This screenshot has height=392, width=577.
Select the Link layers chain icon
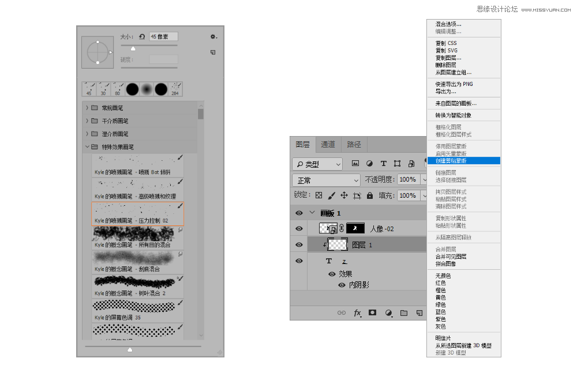pyautogui.click(x=340, y=313)
